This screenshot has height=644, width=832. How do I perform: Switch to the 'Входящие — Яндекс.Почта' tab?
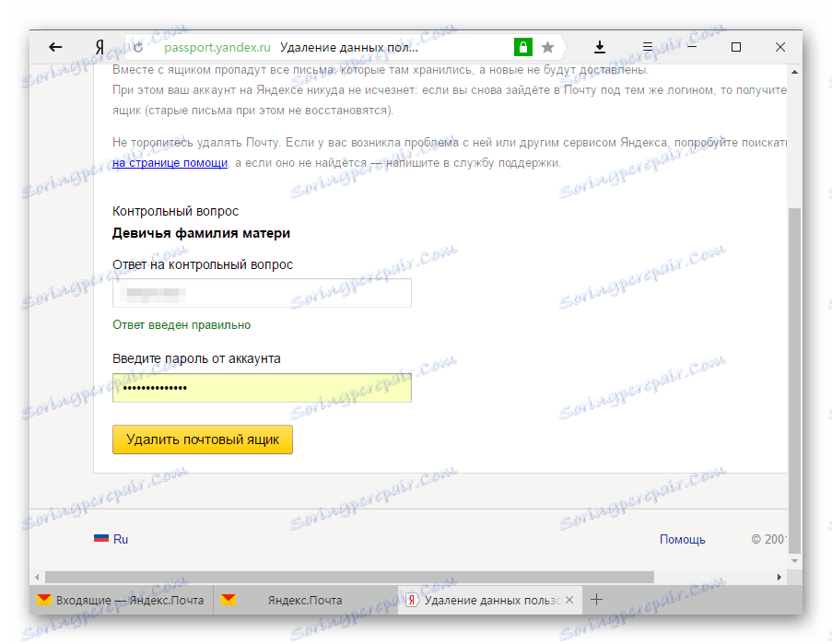point(121,600)
